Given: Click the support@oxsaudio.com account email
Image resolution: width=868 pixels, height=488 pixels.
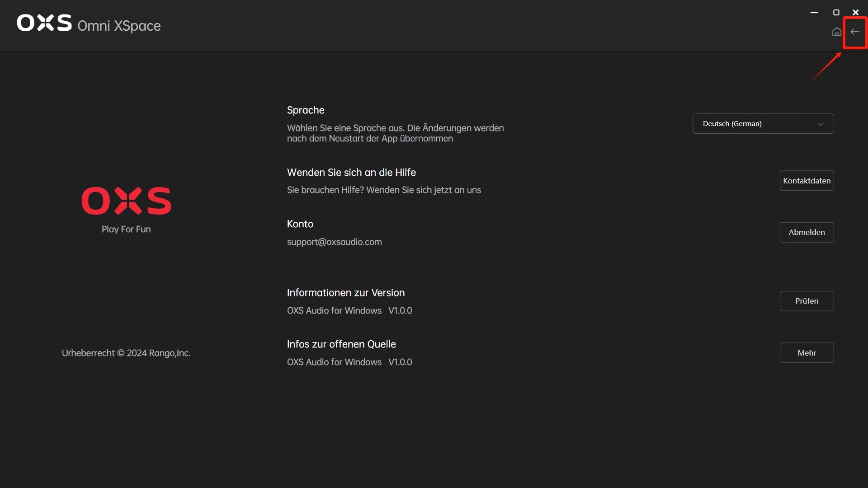Looking at the screenshot, I should [x=334, y=242].
